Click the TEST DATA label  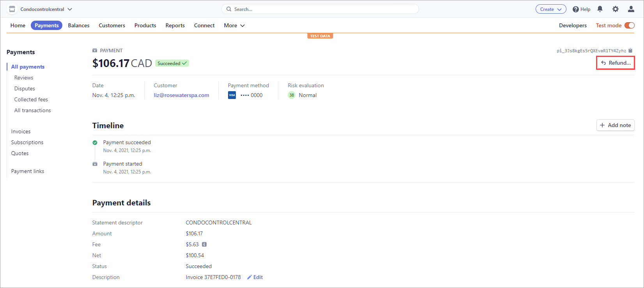pyautogui.click(x=320, y=36)
